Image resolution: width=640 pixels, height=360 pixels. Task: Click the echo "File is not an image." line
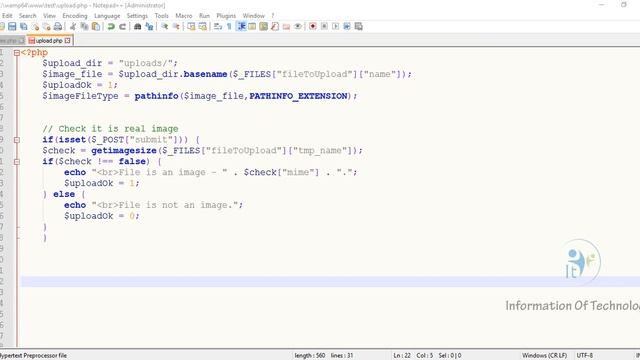tap(153, 205)
